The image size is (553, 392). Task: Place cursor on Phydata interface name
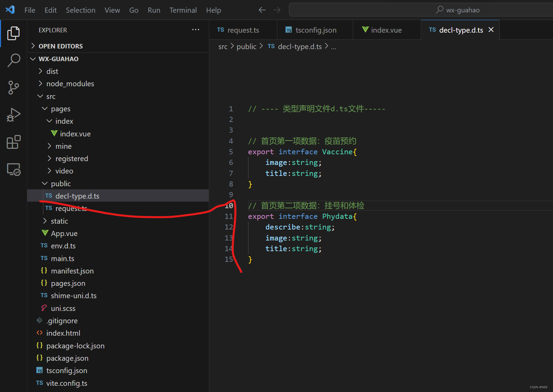pyautogui.click(x=337, y=216)
